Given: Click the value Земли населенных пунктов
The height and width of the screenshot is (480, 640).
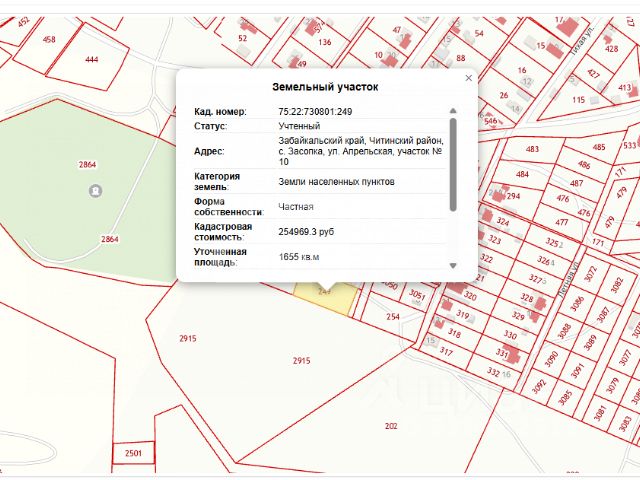Looking at the screenshot, I should click(x=336, y=182).
